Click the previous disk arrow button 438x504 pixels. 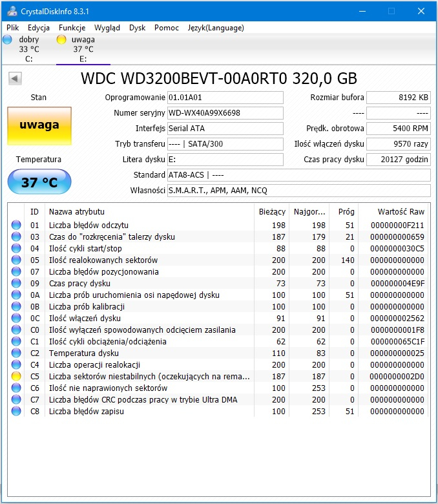pos(15,78)
